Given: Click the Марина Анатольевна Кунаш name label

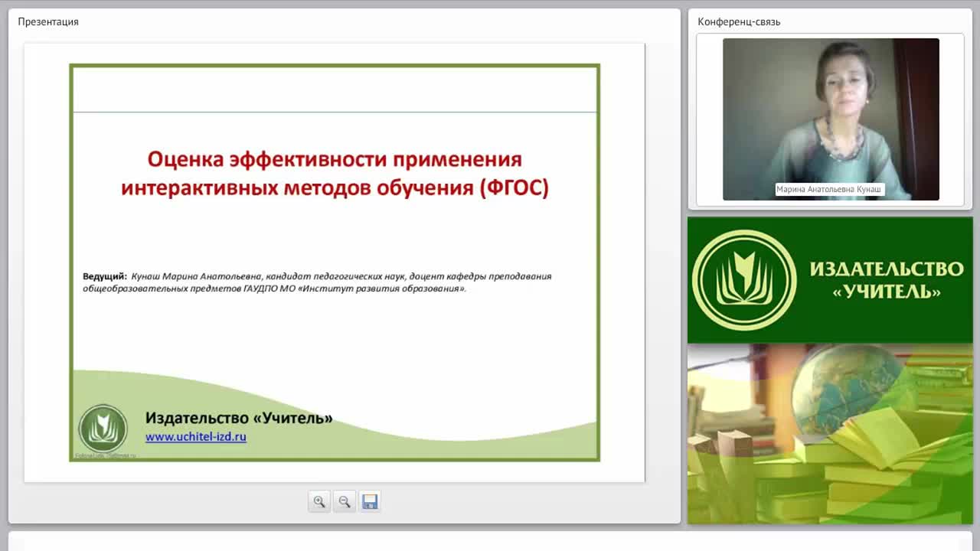Looking at the screenshot, I should coord(830,189).
